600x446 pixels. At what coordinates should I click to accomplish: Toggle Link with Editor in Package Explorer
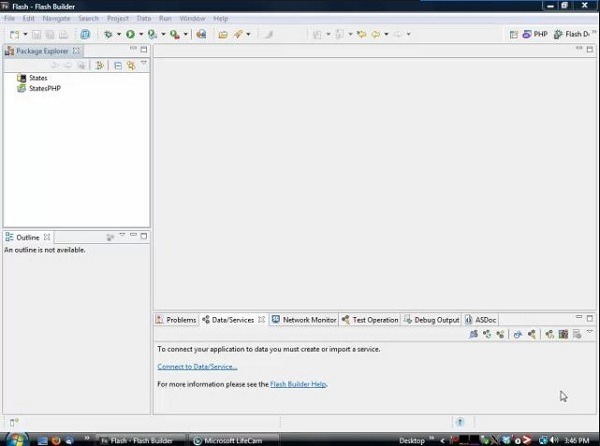coord(131,66)
